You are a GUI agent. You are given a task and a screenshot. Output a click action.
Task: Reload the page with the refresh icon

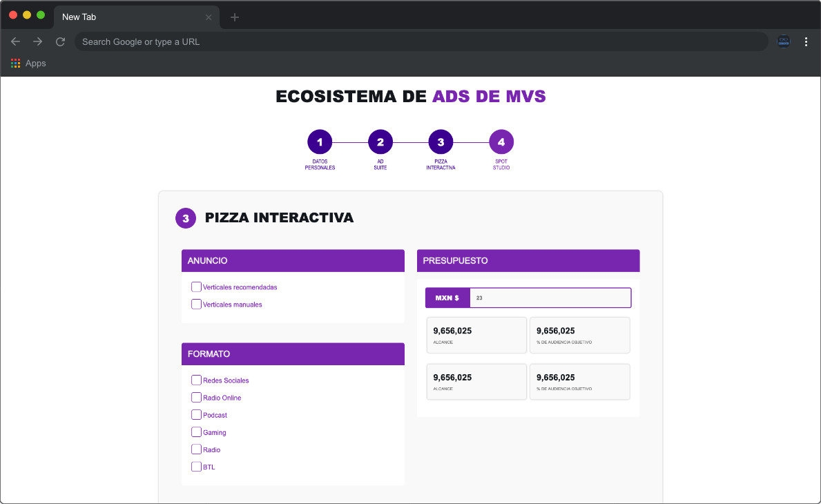coord(60,41)
